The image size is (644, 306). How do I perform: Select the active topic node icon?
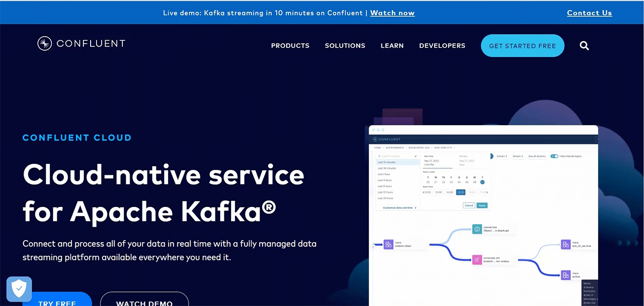click(566, 275)
